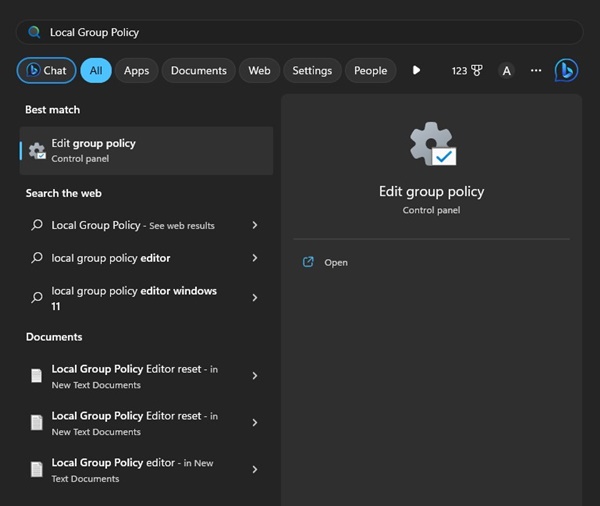Switch to the Apps filter tab
This screenshot has width=600, height=506.
click(136, 70)
